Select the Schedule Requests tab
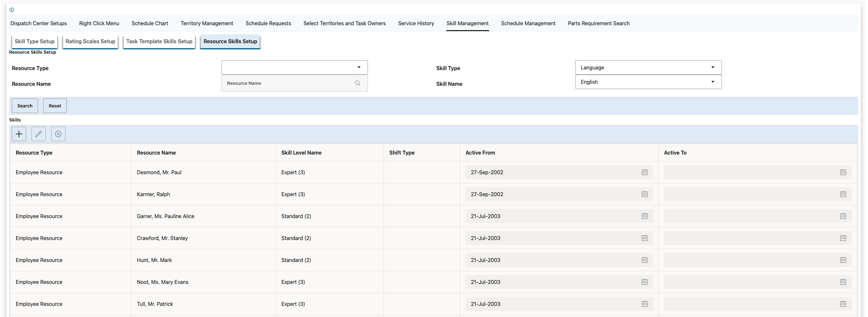 point(268,23)
